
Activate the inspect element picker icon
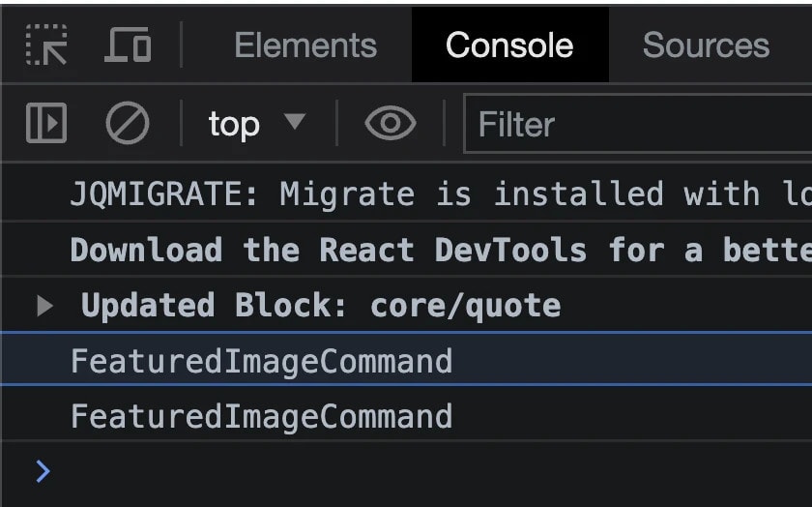point(46,45)
